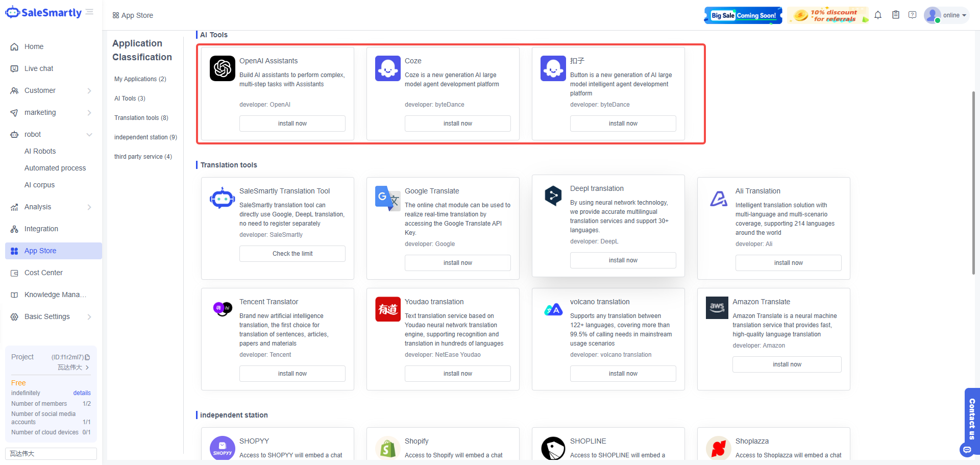Open the notifications bell

(x=878, y=15)
